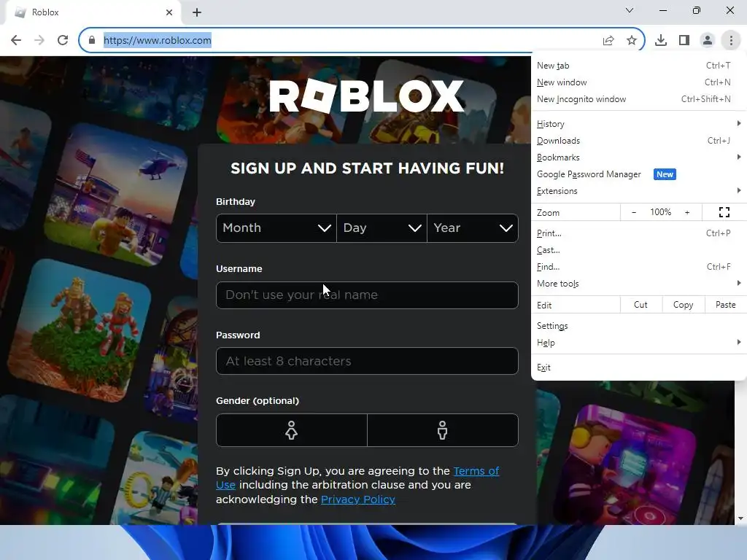This screenshot has width=747, height=560.
Task: Select the female gender icon
Action: [292, 430]
